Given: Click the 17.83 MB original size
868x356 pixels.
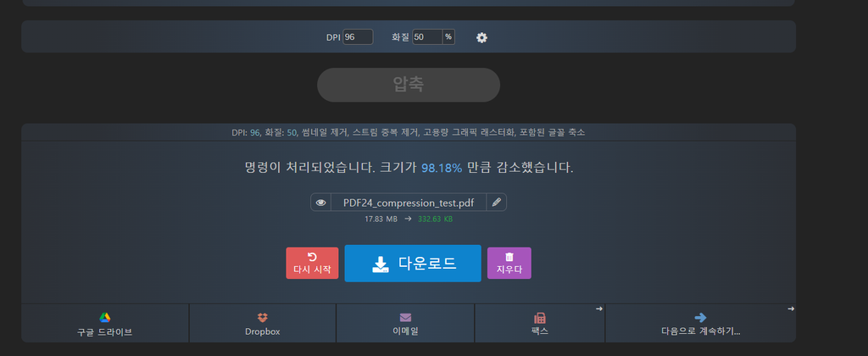Looking at the screenshot, I should pos(381,220).
